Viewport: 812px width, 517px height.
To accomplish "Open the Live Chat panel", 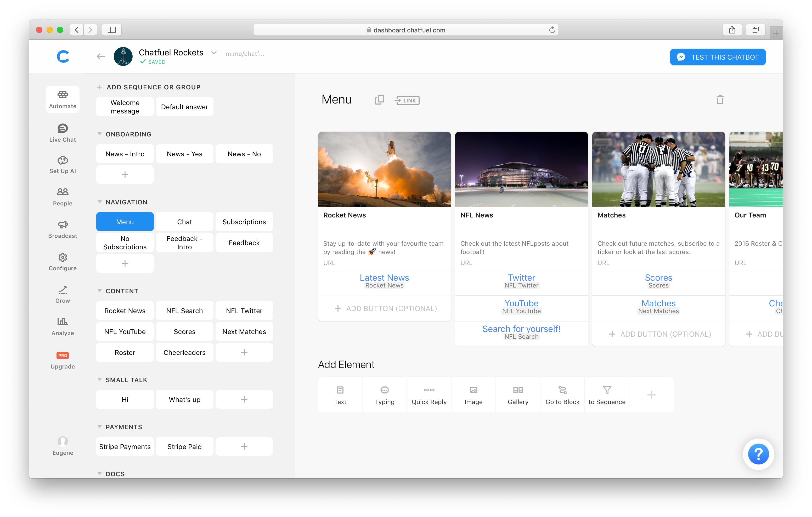I will click(62, 132).
